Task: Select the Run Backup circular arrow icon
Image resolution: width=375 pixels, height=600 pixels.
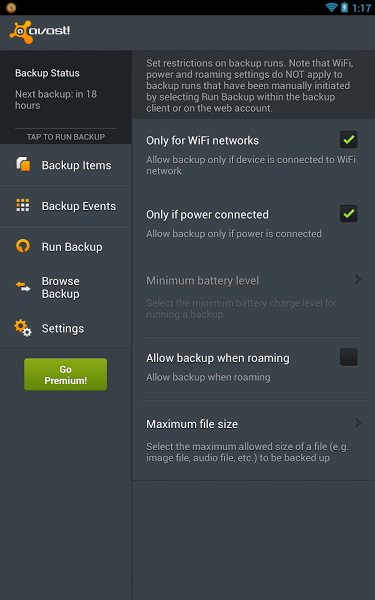Action: tap(23, 246)
